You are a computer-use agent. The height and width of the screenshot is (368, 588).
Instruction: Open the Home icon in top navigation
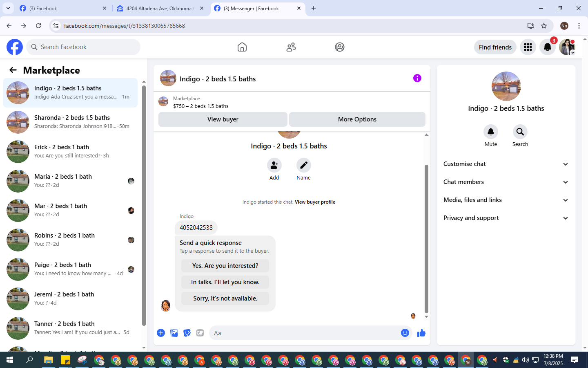pos(242,47)
